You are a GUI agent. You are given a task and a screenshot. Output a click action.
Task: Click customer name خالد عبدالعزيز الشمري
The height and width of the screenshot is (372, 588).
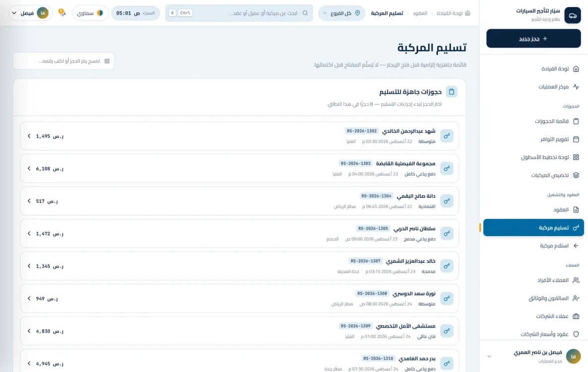pos(411,261)
